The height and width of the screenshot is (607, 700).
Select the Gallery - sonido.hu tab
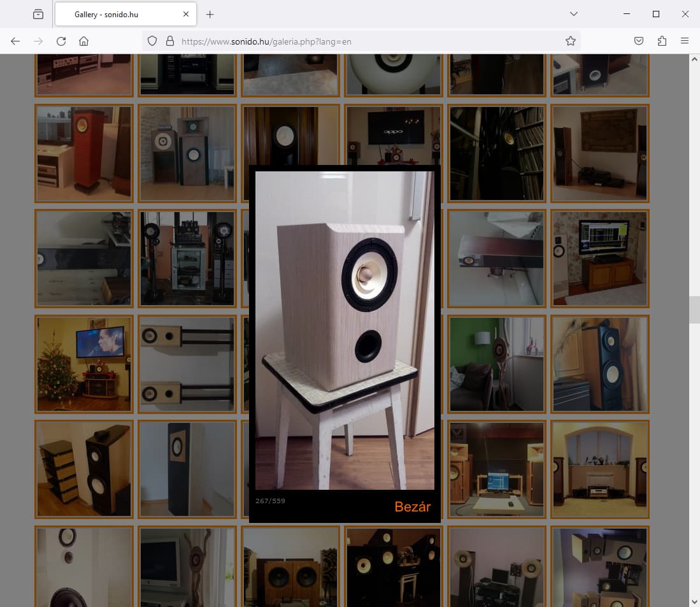click(115, 14)
